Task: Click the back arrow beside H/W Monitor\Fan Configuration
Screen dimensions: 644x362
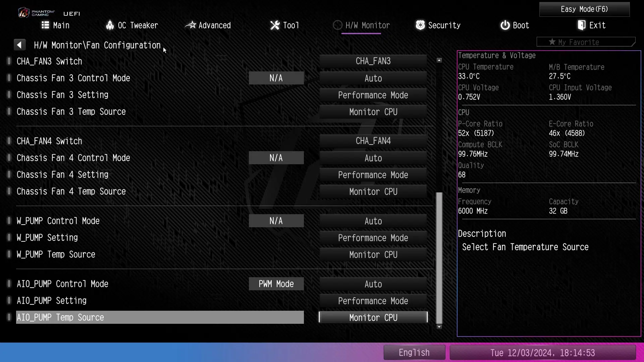Action: (19, 45)
